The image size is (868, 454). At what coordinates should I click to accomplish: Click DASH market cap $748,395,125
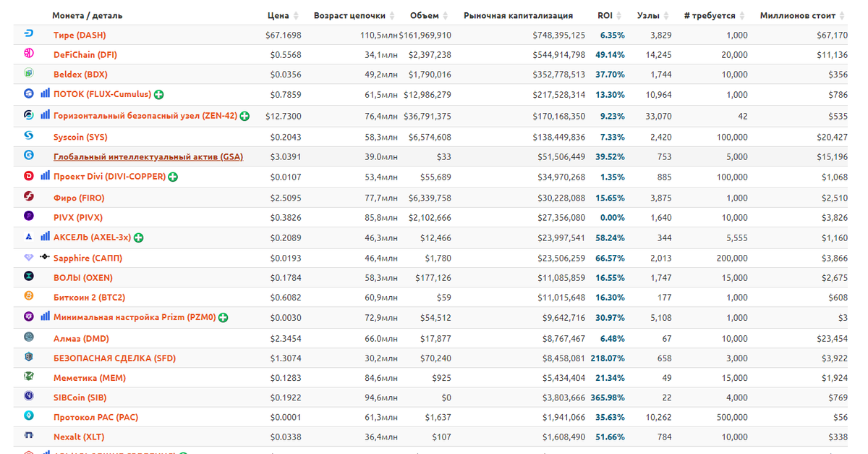point(558,35)
